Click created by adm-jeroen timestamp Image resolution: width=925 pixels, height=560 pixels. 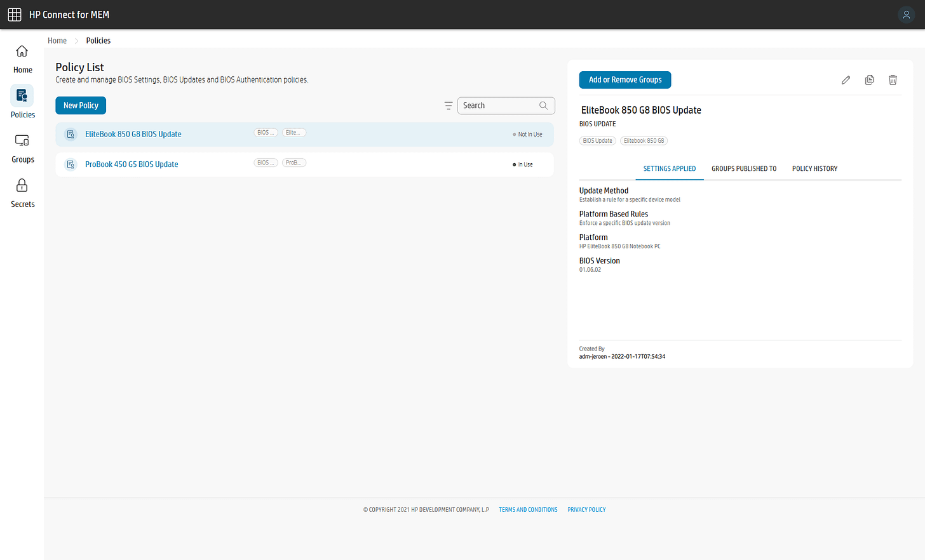pyautogui.click(x=622, y=357)
